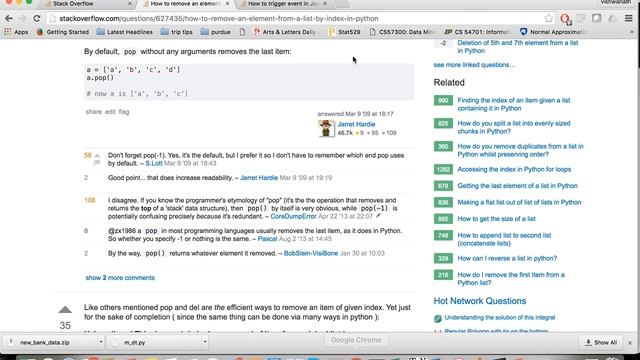Close the How to remove an element tab
Screen dimensions: 640x360
[227, 4]
